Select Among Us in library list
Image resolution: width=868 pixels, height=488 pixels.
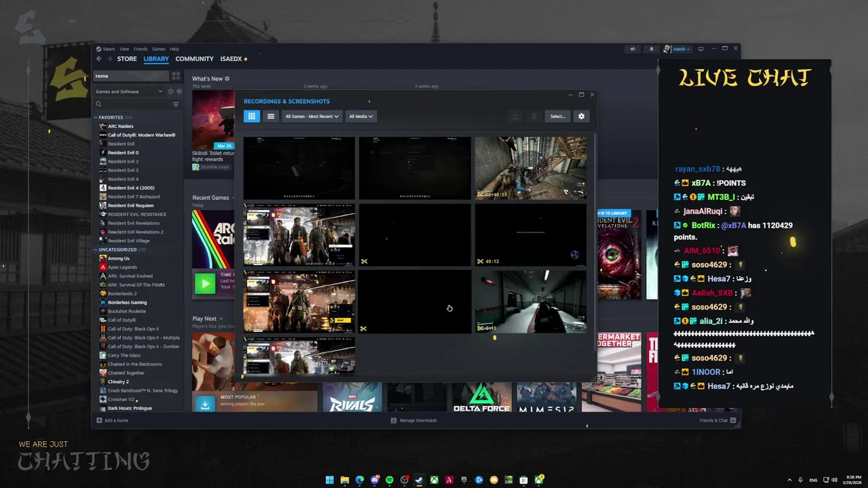click(119, 258)
